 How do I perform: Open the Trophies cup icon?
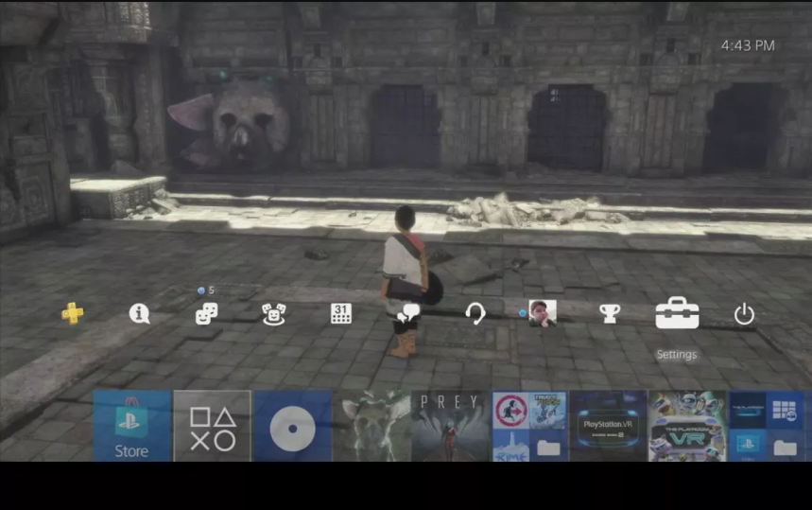click(610, 313)
